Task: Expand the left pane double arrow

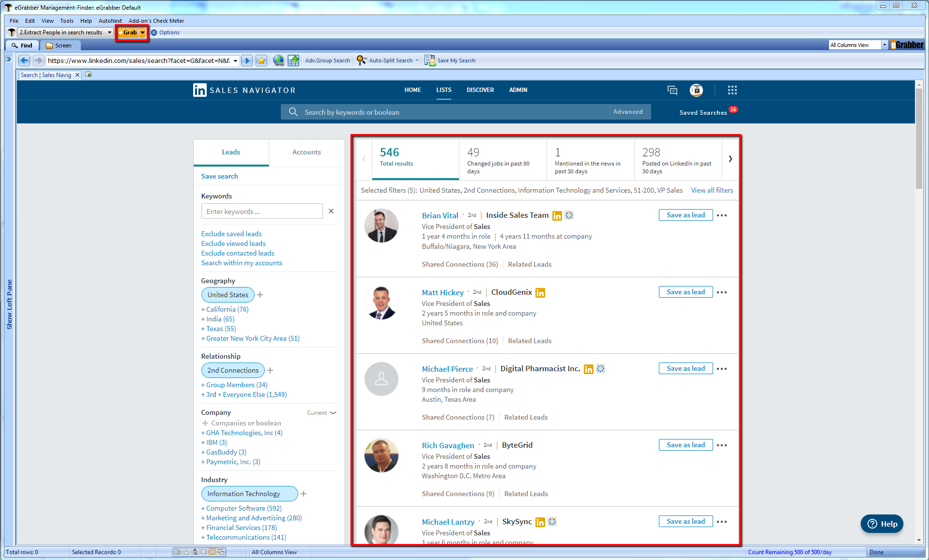Action: [9, 59]
